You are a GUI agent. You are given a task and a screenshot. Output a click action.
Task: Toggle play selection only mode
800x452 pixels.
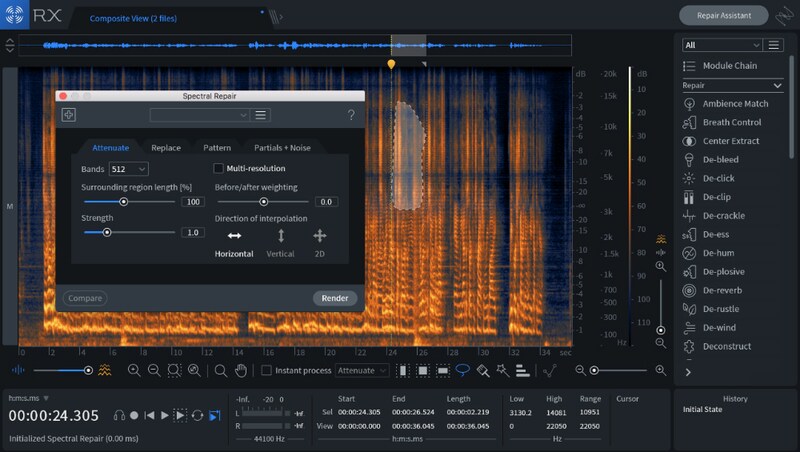[180, 416]
